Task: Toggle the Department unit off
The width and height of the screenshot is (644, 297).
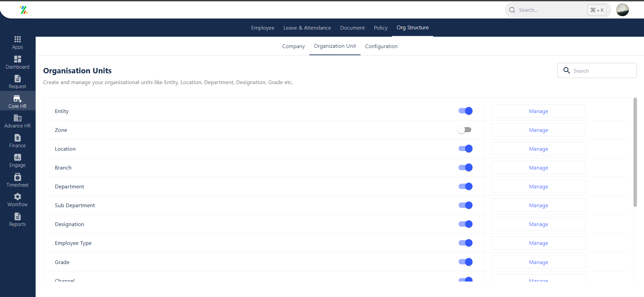Action: 466,186
